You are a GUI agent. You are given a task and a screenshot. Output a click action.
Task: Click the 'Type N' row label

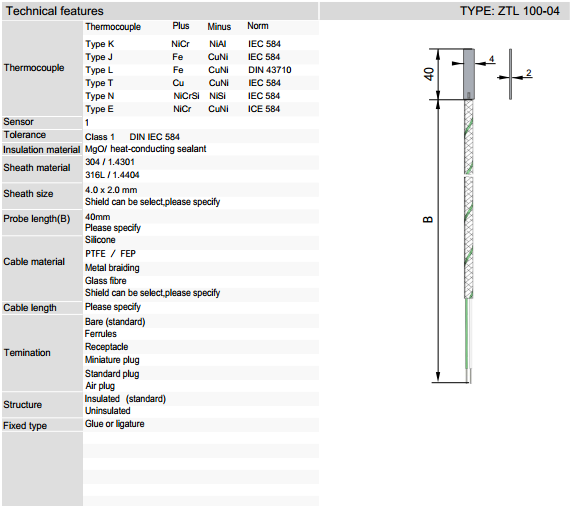coord(99,96)
